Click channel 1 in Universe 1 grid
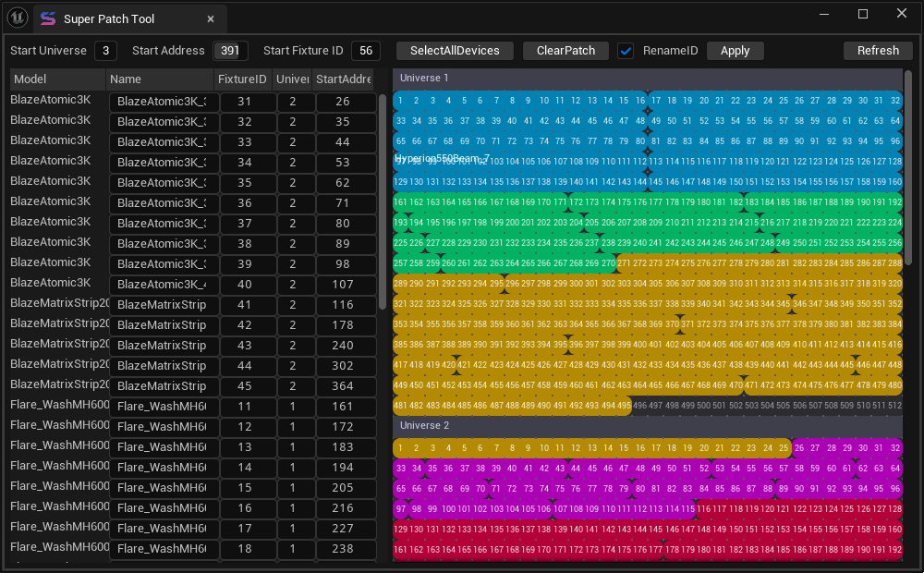924x573 pixels. click(x=401, y=100)
